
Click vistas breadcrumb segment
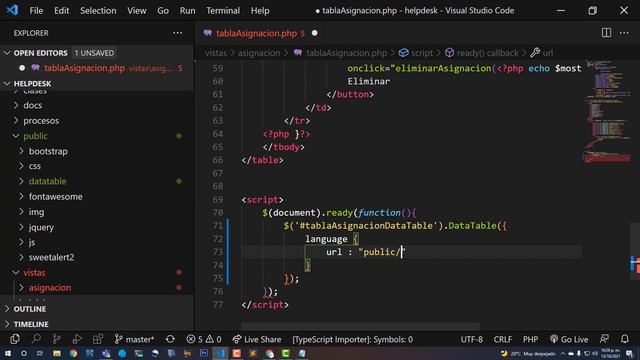[x=216, y=53]
